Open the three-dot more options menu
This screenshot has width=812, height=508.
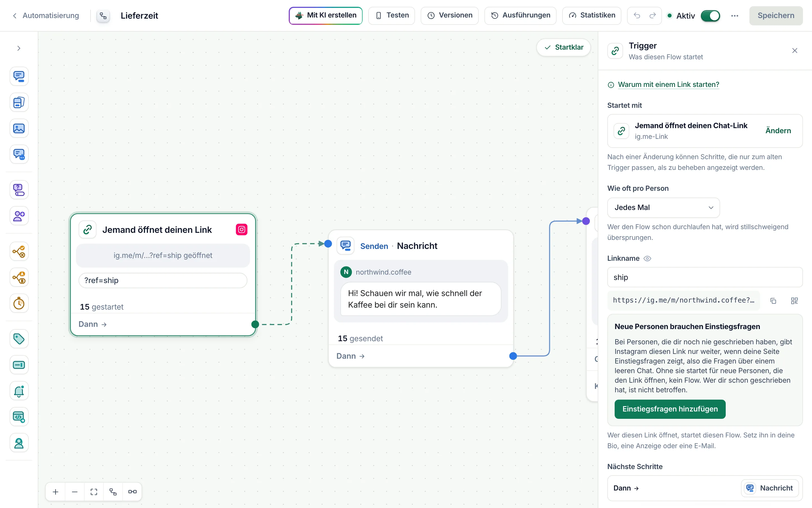point(734,16)
